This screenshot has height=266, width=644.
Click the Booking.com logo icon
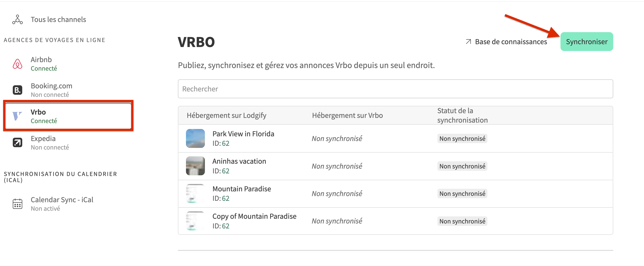(17, 90)
